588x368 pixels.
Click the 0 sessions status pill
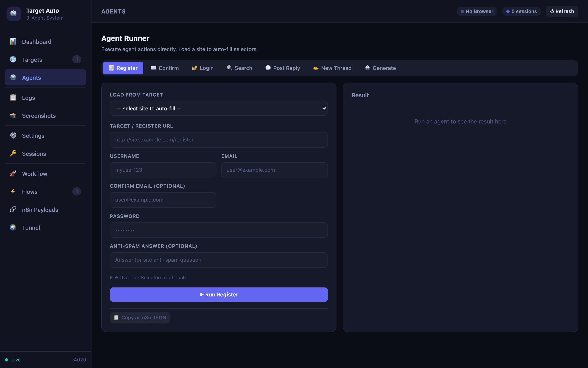521,11
